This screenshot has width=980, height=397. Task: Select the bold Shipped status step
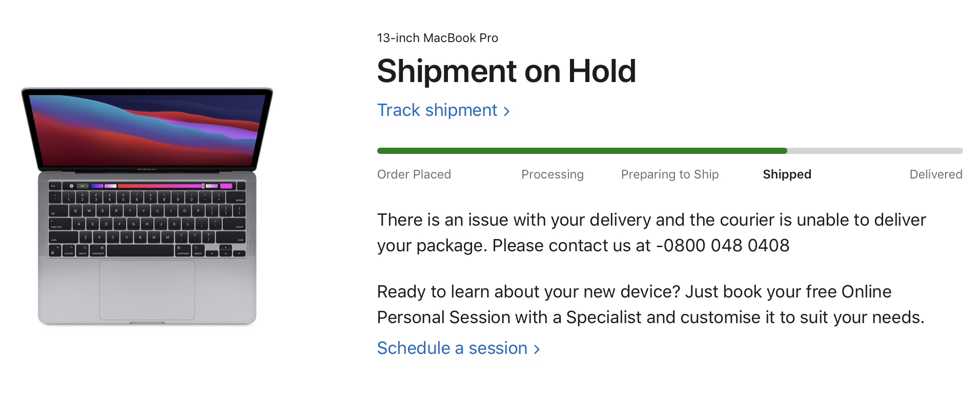787,174
